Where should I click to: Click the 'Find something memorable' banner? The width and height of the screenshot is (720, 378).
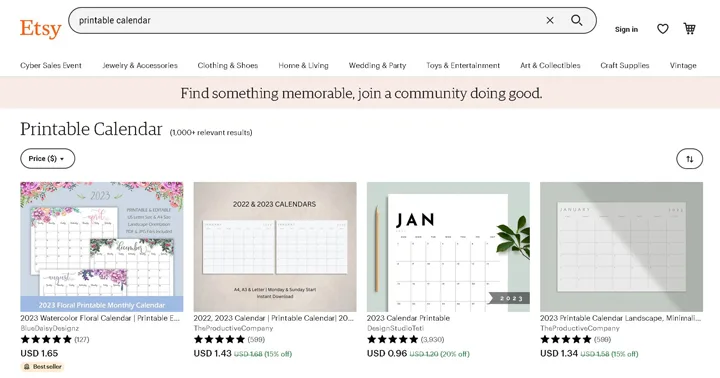360,93
